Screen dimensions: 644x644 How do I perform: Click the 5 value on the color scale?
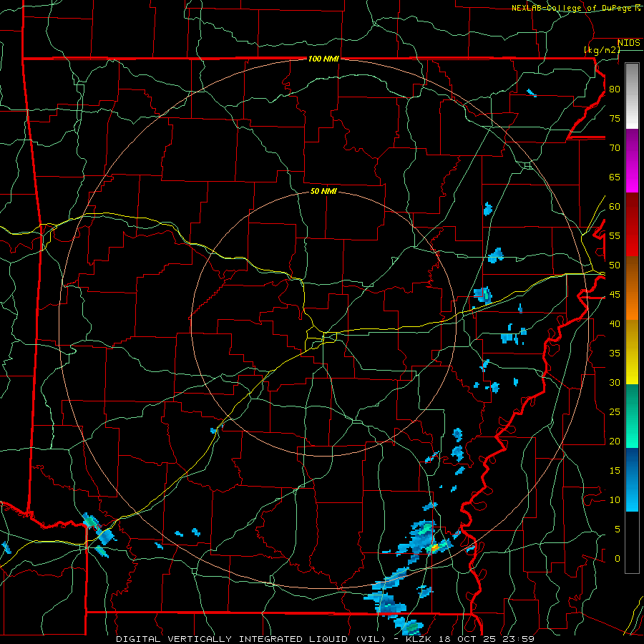click(618, 530)
